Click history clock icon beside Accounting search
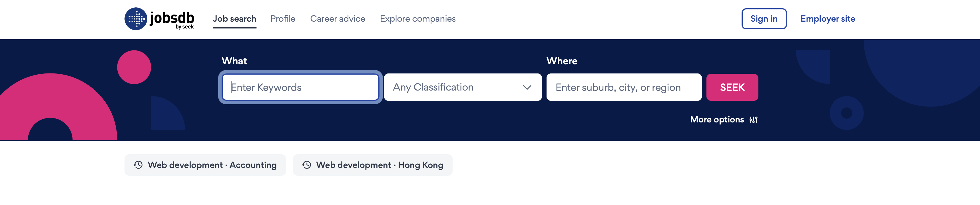Screen dimensions: 980x205 138,165
